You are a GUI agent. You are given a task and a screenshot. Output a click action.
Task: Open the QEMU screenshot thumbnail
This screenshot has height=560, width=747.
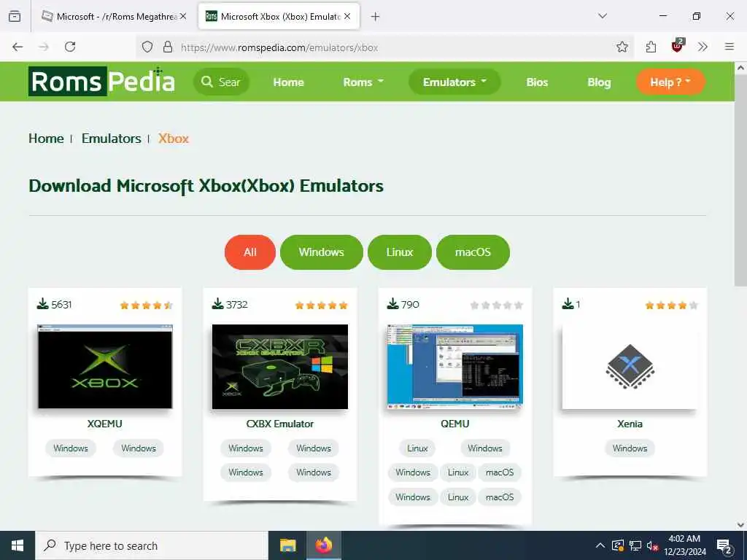455,367
